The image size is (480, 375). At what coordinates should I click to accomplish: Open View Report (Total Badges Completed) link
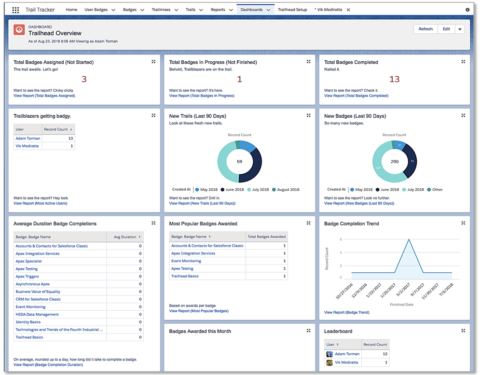pyautogui.click(x=356, y=96)
